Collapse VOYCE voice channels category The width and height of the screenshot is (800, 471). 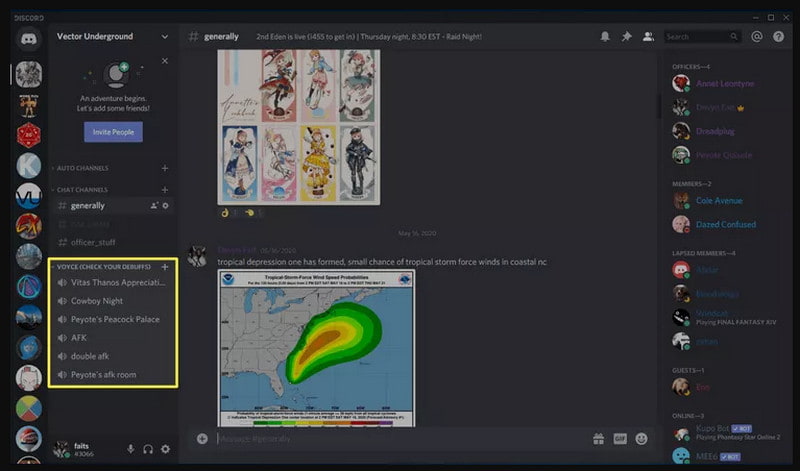103,267
